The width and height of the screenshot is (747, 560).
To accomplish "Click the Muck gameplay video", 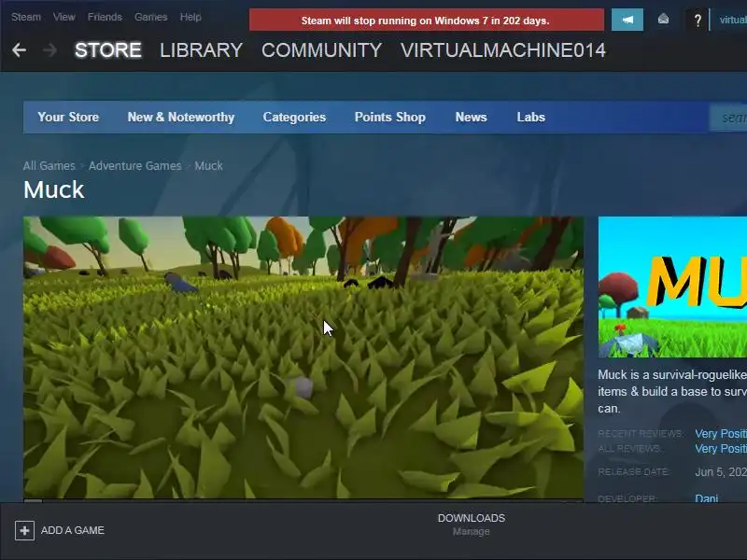I will coord(303,357).
